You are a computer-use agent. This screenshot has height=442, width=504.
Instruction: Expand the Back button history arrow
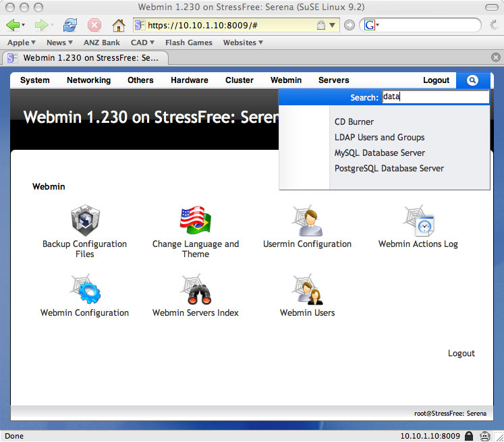tap(24, 25)
